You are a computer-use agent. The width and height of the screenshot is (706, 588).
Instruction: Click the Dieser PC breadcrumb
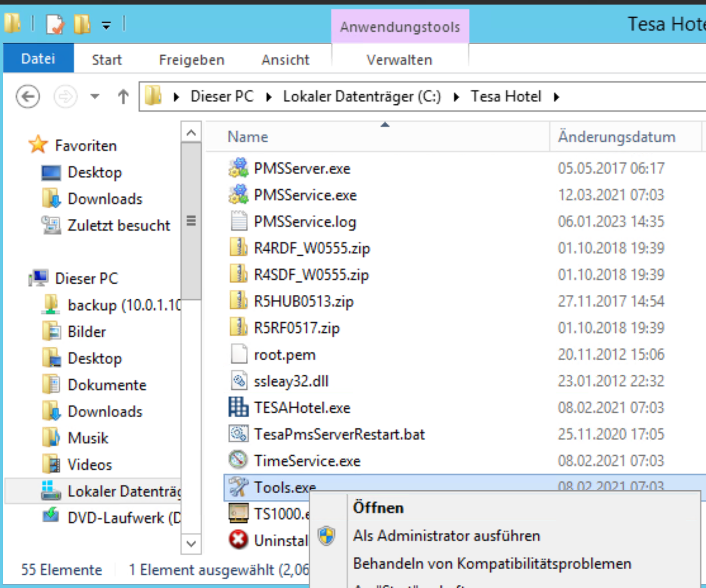click(222, 96)
